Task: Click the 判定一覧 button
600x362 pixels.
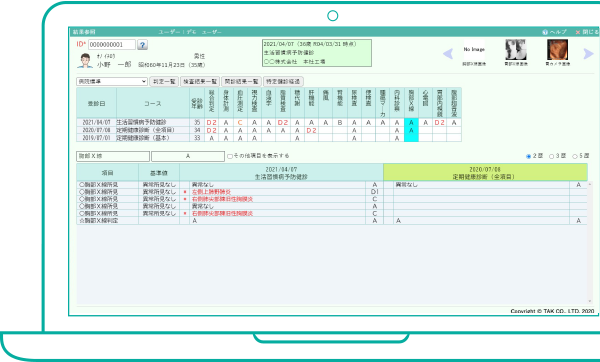Action: tap(164, 82)
